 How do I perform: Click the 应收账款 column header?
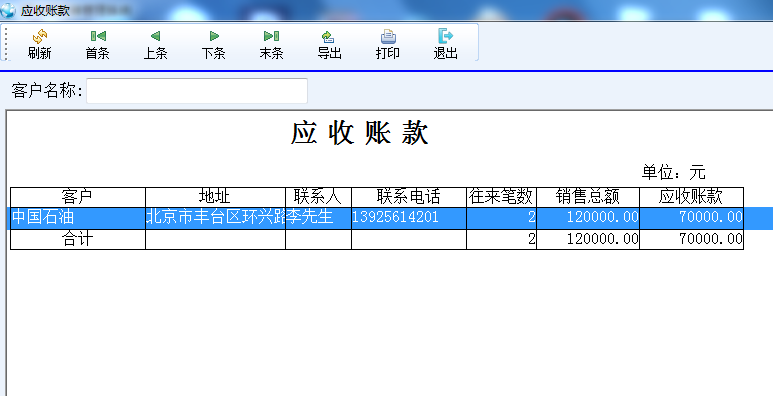691,197
